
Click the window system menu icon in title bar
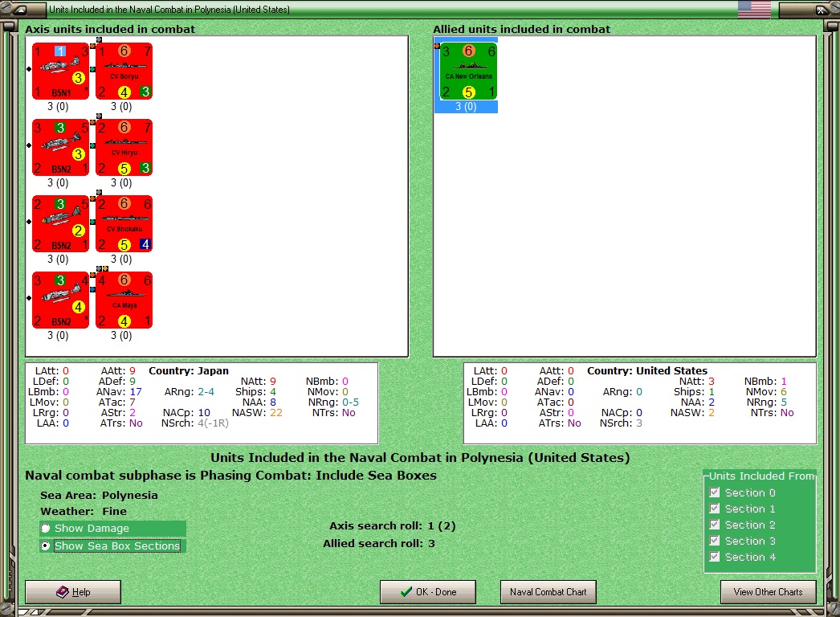point(20,10)
